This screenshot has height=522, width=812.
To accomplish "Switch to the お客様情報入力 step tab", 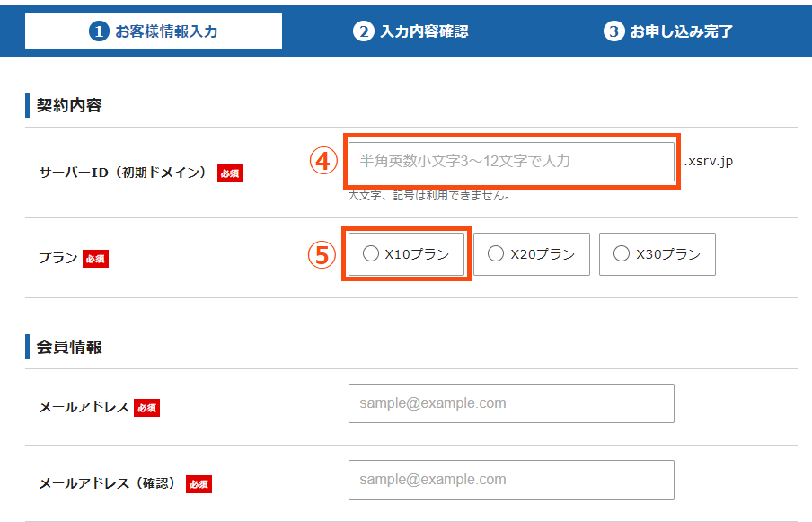I will 152,30.
